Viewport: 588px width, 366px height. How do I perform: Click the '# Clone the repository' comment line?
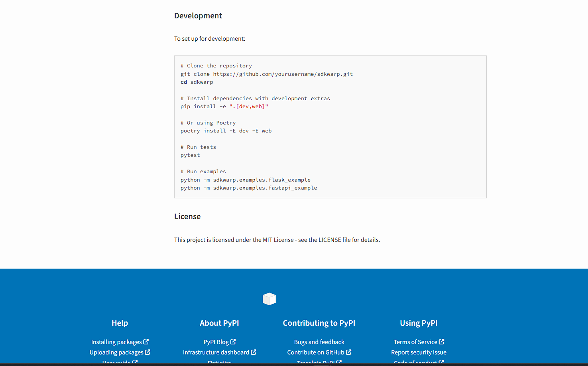tap(216, 66)
